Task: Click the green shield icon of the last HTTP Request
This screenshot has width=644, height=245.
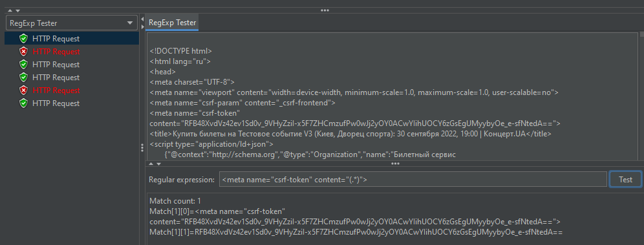Action: pos(24,103)
